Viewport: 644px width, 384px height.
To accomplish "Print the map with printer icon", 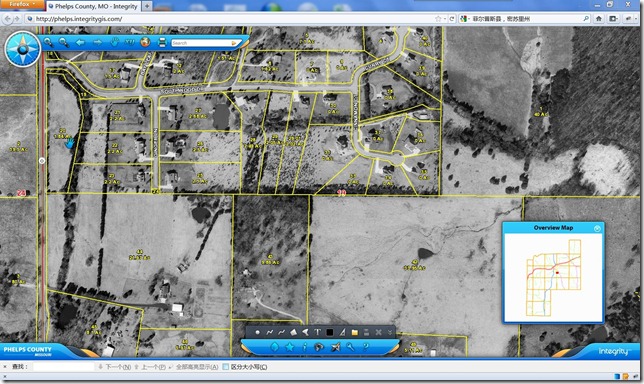I will tap(162, 42).
